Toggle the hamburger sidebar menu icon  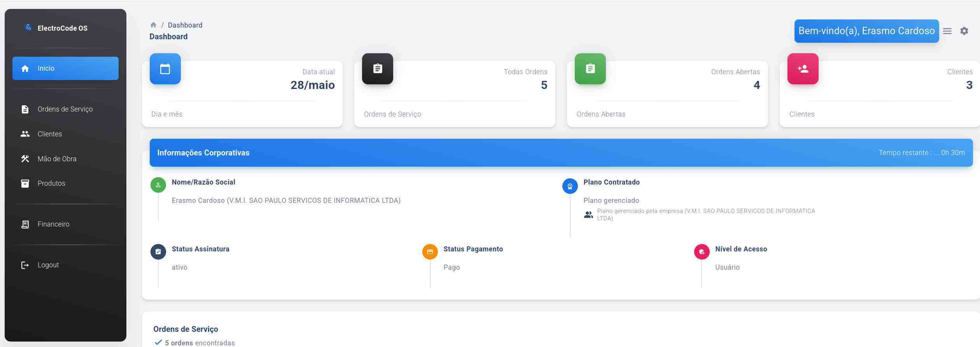point(947,31)
